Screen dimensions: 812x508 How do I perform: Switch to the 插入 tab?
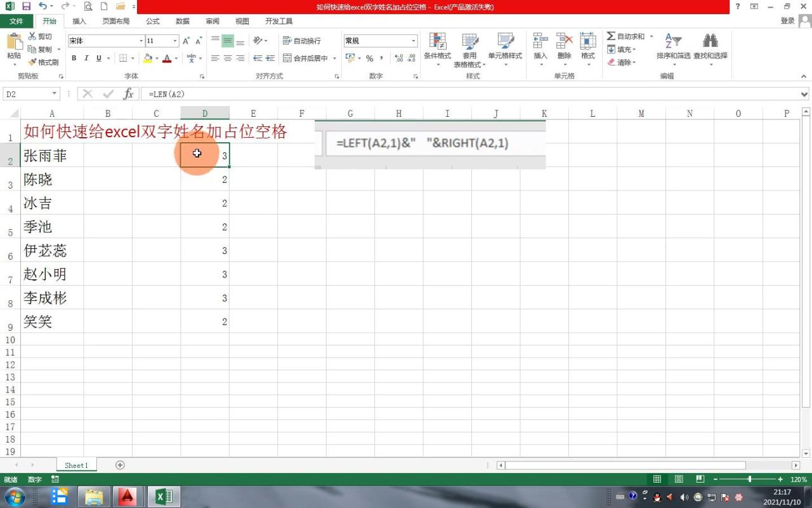pos(79,21)
